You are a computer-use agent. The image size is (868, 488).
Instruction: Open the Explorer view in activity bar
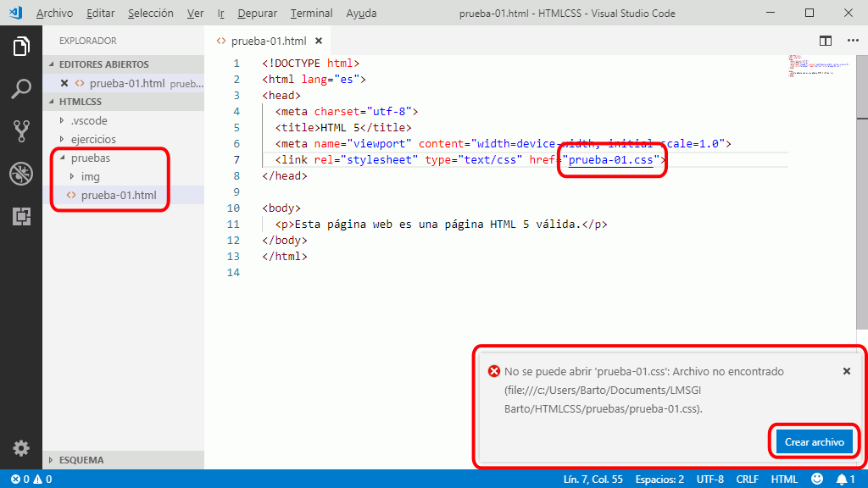click(21, 47)
